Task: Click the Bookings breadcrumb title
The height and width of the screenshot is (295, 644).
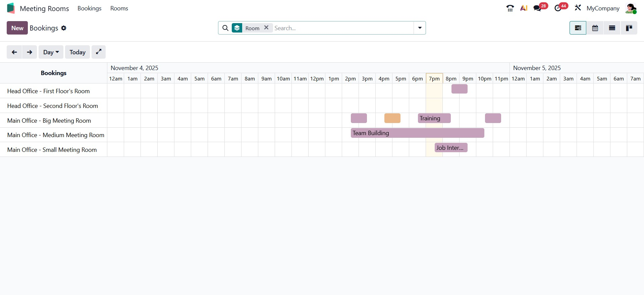Action: (44, 28)
